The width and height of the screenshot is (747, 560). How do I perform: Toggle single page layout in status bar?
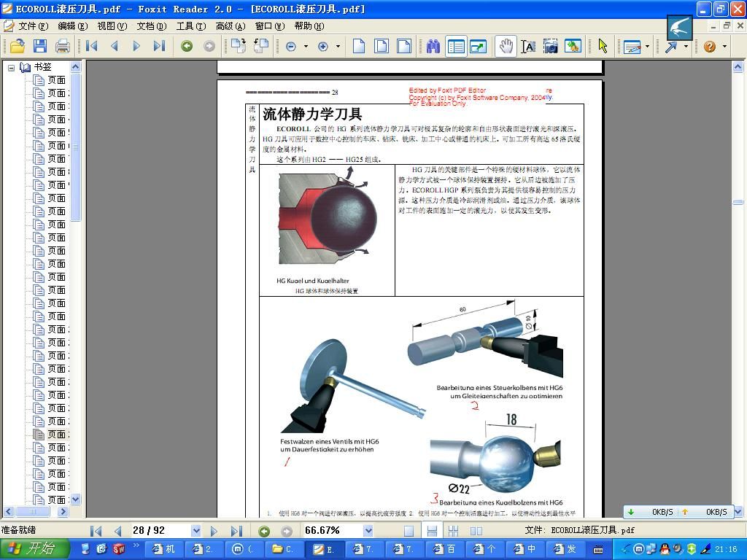(409, 531)
